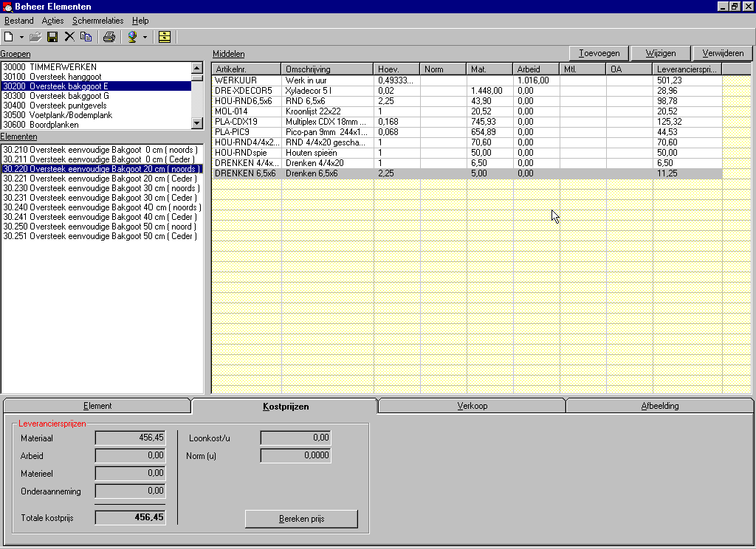Image resolution: width=756 pixels, height=549 pixels.
Task: Select group 30600 Boordplanken
Action: (x=97, y=125)
